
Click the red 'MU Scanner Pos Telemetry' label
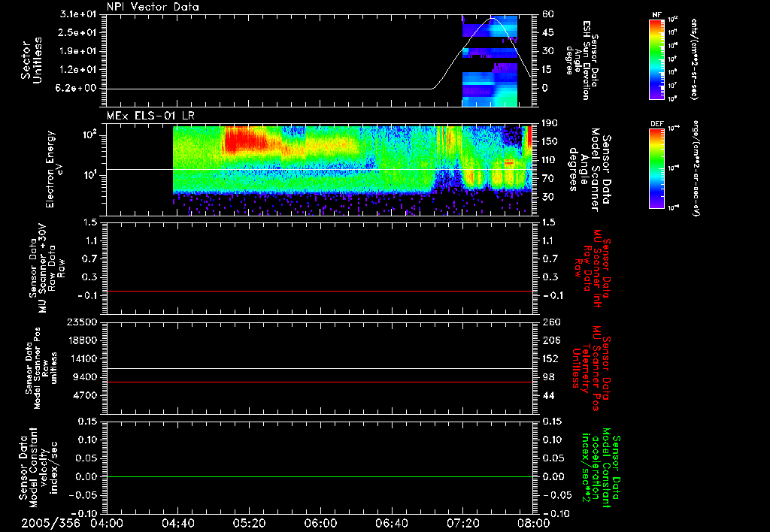point(593,368)
